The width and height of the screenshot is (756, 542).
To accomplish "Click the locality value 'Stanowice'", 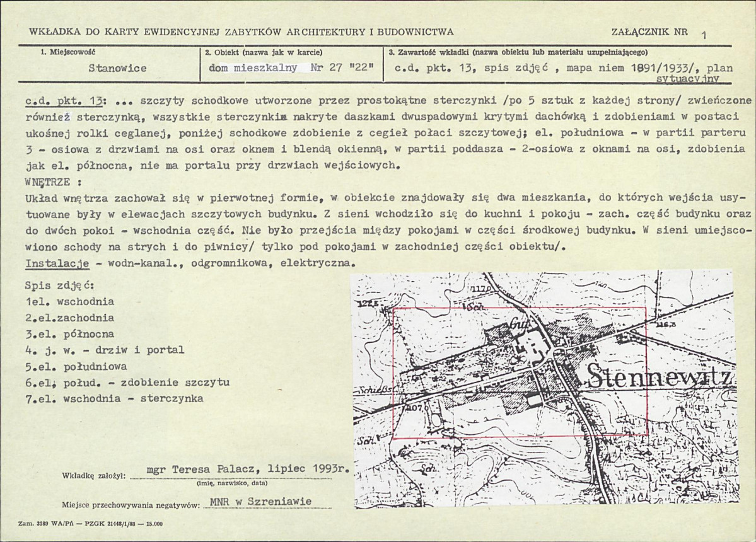I will tap(117, 68).
